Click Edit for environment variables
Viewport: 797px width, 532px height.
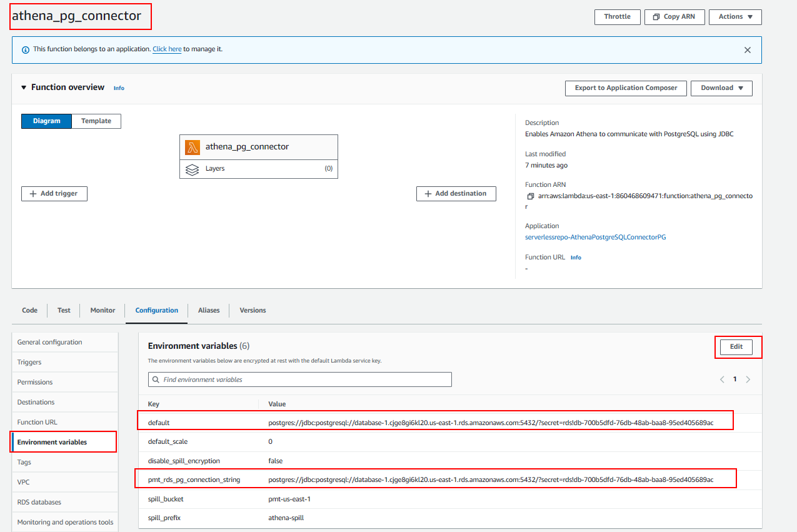(736, 347)
